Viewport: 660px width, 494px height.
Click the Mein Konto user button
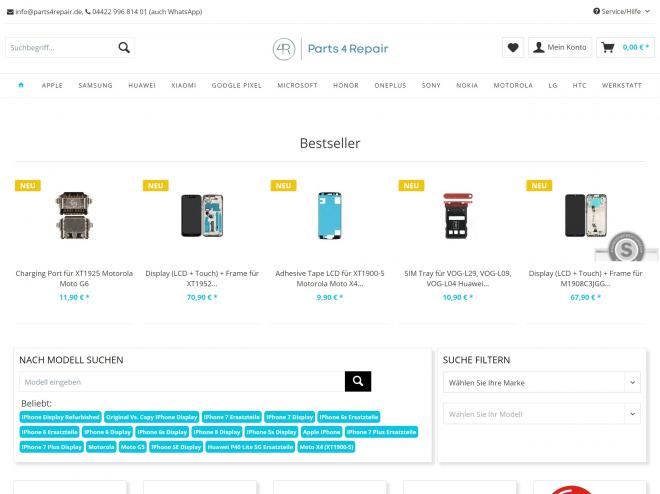pos(560,48)
